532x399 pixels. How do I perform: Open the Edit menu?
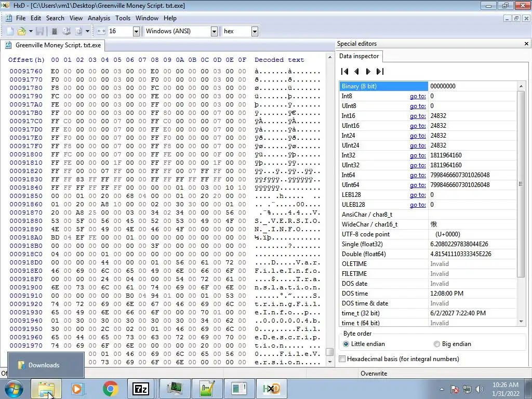[x=36, y=18]
